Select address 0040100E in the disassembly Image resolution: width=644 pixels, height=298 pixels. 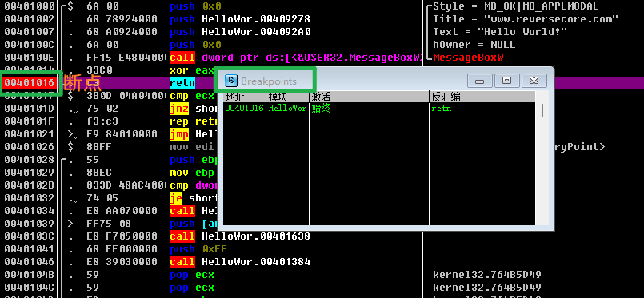pyautogui.click(x=29, y=57)
